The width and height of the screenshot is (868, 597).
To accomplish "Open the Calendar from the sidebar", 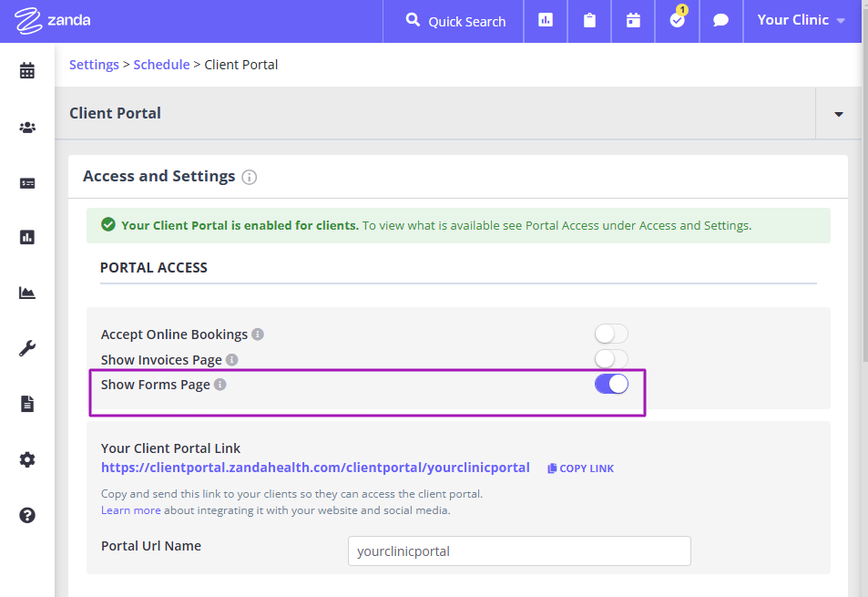I will pyautogui.click(x=26, y=69).
